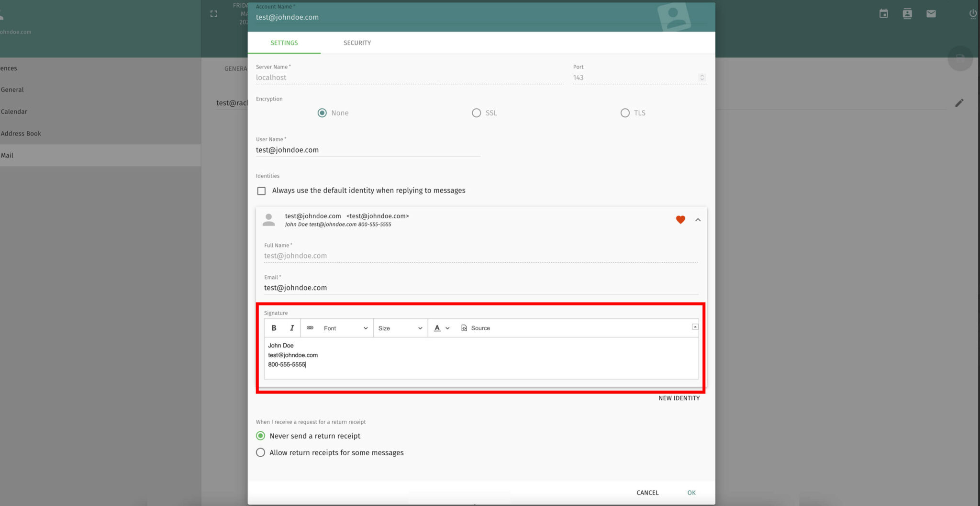Image resolution: width=980 pixels, height=506 pixels.
Task: Switch to the SETTINGS tab
Action: tap(284, 43)
